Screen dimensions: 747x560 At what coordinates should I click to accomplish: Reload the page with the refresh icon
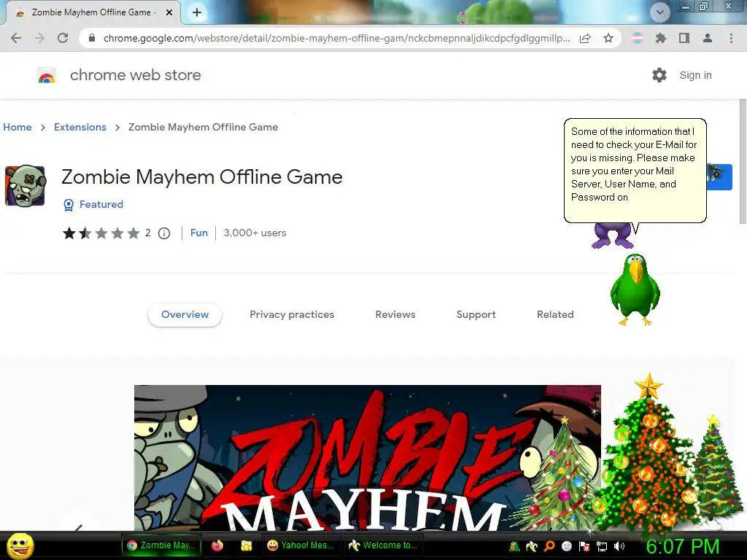[x=63, y=38]
